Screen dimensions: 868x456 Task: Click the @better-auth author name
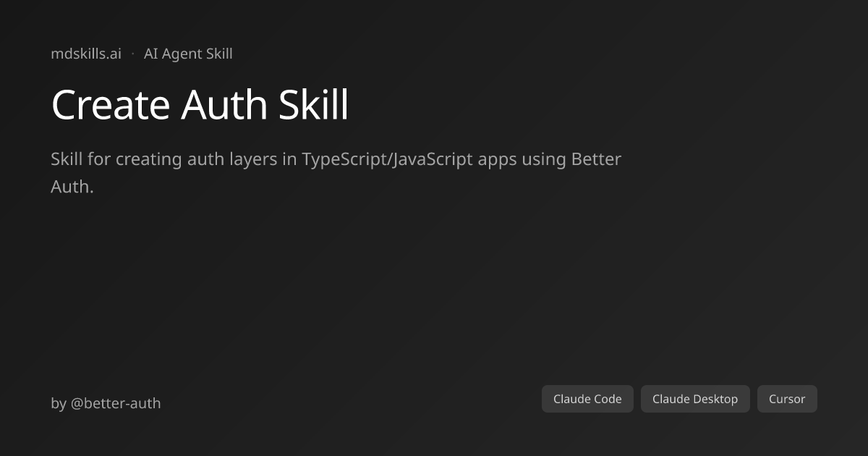coord(116,403)
